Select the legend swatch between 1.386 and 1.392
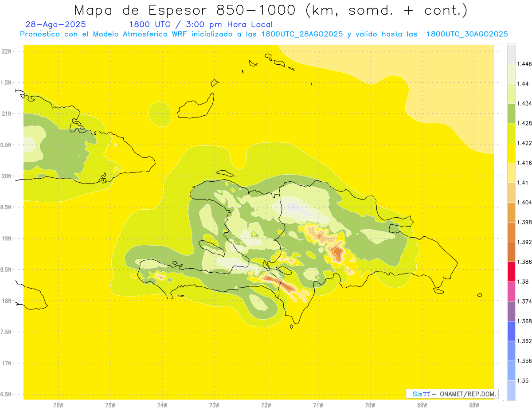 coord(511,252)
